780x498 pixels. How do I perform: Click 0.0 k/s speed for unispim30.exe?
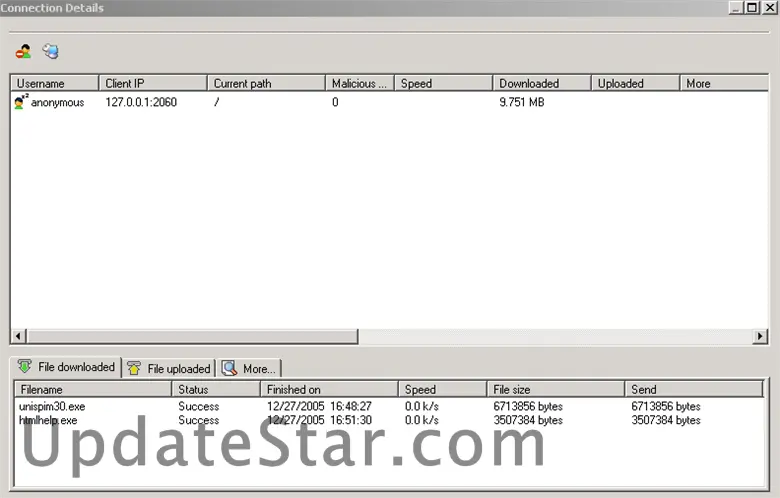(422, 406)
